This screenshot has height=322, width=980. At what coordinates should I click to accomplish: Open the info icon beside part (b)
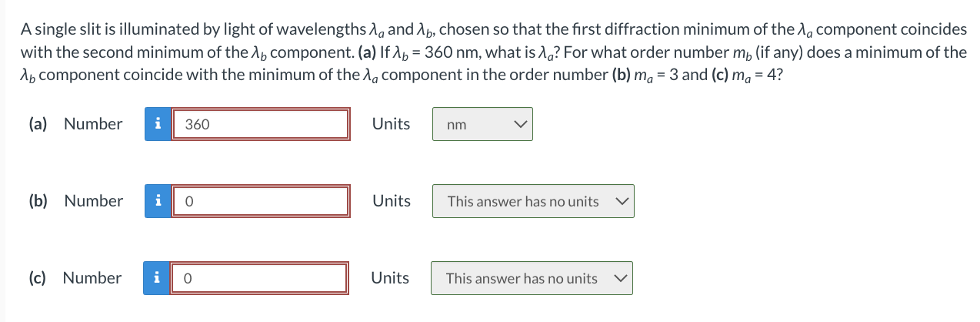(158, 201)
